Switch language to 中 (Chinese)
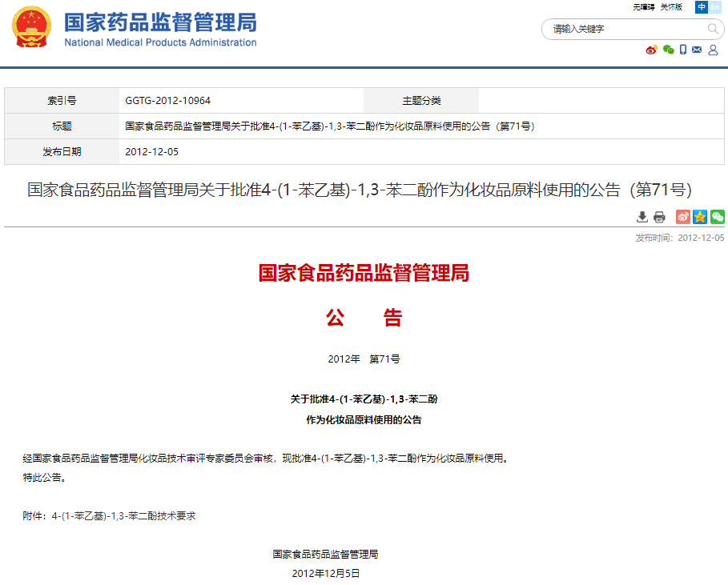The height and width of the screenshot is (585, 728). 702,7
